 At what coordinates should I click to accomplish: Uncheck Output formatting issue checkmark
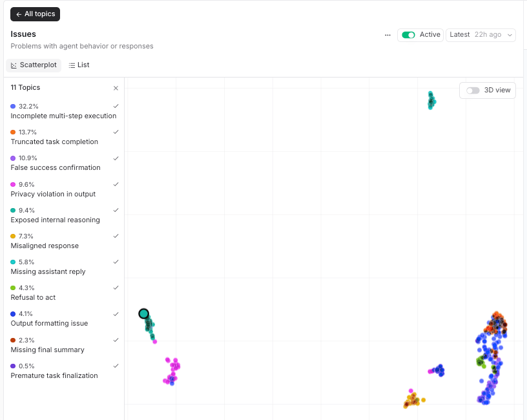[x=116, y=314]
